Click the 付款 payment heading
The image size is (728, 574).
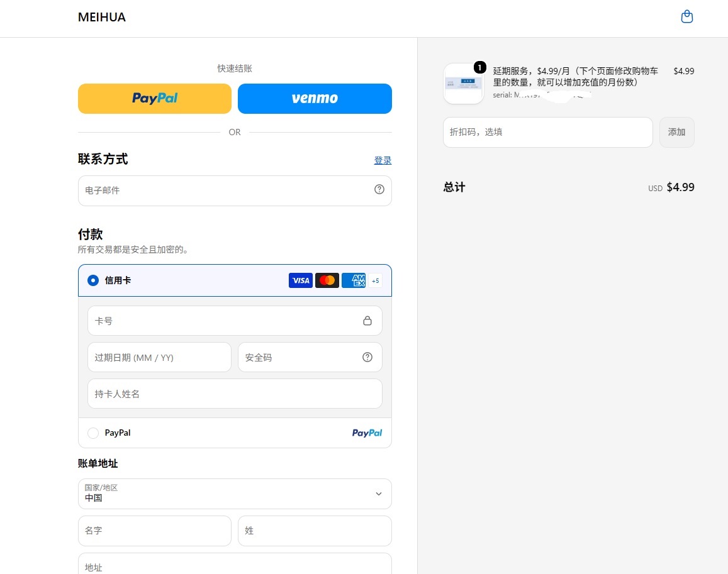tap(90, 234)
